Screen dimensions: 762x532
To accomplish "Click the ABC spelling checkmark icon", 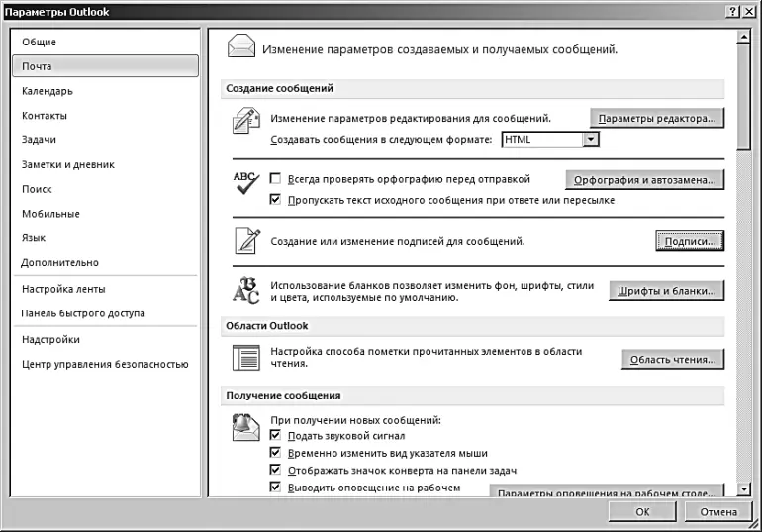I will click(246, 183).
